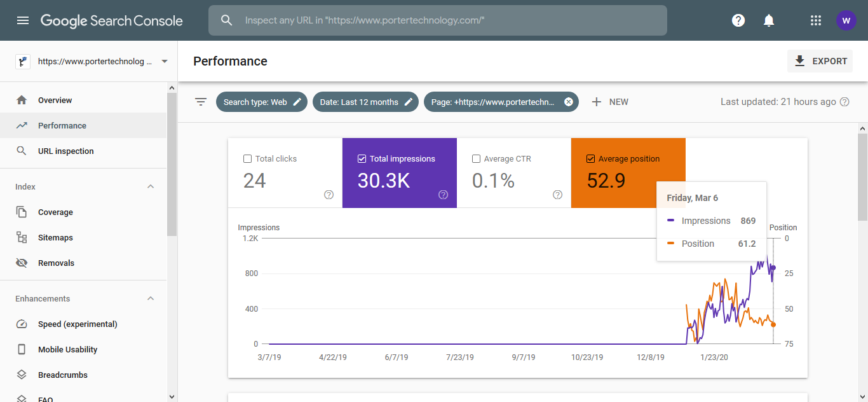Click the property favicon icon
The image size is (868, 402).
tap(23, 62)
